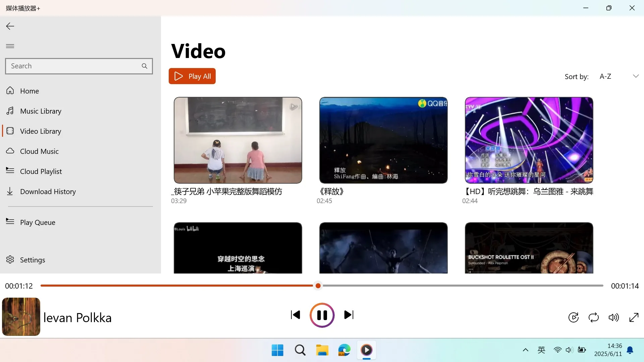
Task: Switch the 英 input method indicator
Action: pos(541,350)
